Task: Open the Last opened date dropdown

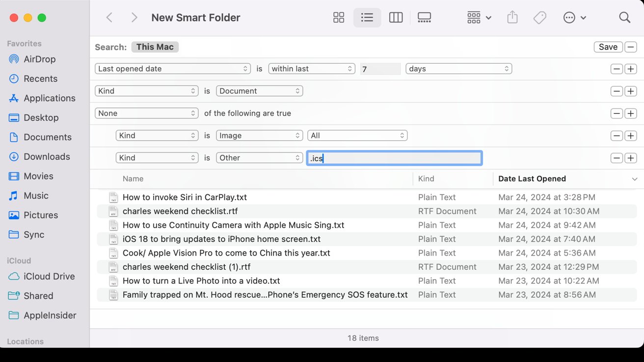Action: point(173,69)
